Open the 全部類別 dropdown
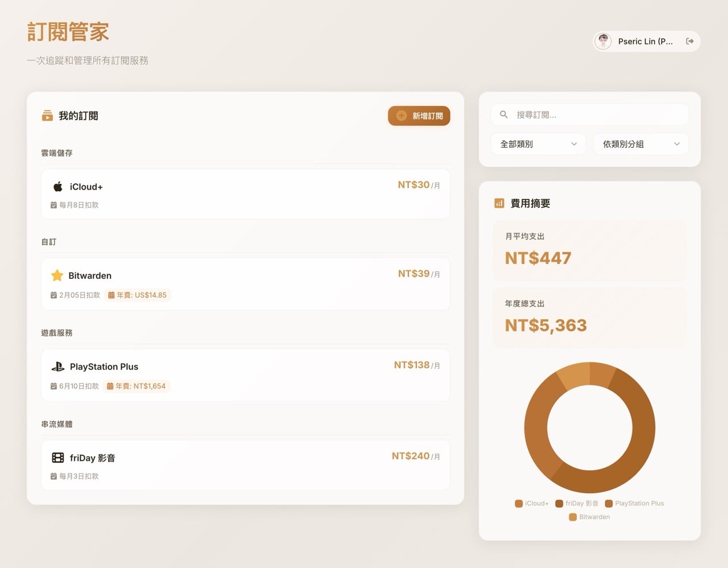 (x=538, y=143)
